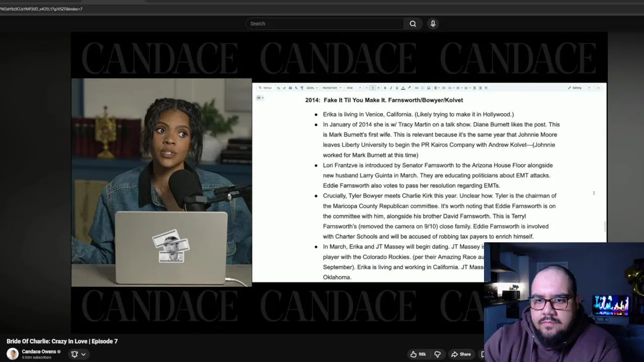Click the video title Bride Of Charlie
Screen dimensions: 644x362
62,341
